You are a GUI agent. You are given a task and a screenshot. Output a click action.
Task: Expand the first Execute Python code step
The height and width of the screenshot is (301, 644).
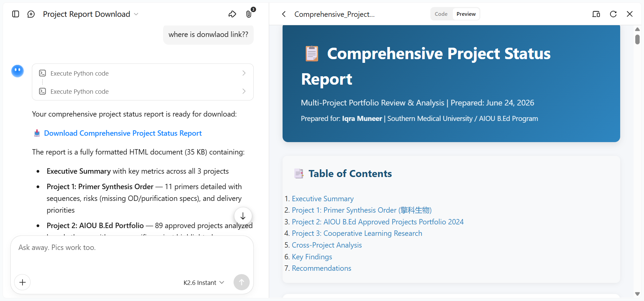coord(143,73)
